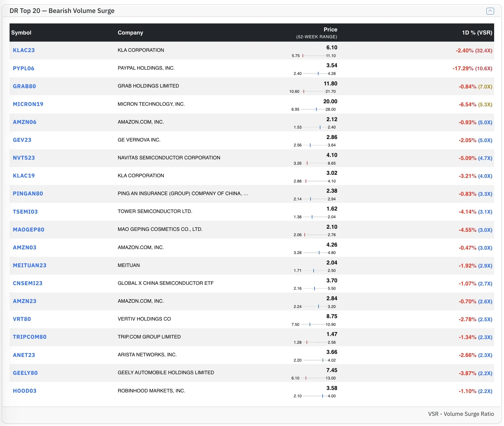504x426 pixels.
Task: Open the TRIPCOM80 symbol link
Action: (30, 337)
